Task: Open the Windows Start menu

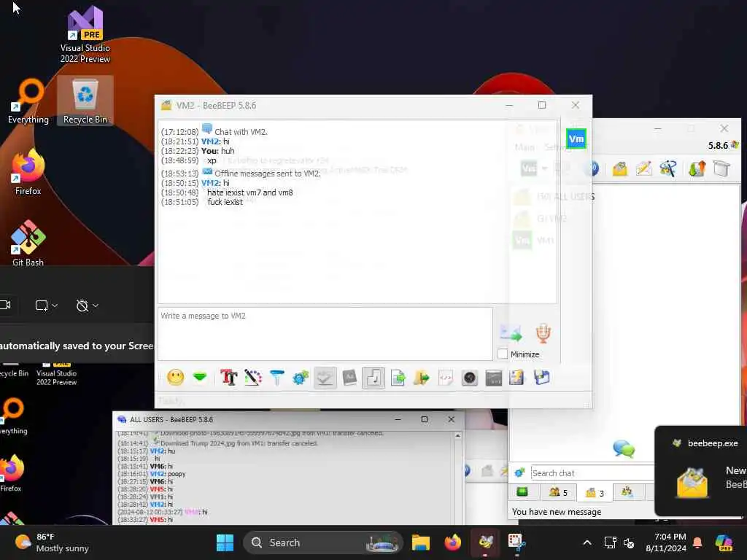Action: 225,542
